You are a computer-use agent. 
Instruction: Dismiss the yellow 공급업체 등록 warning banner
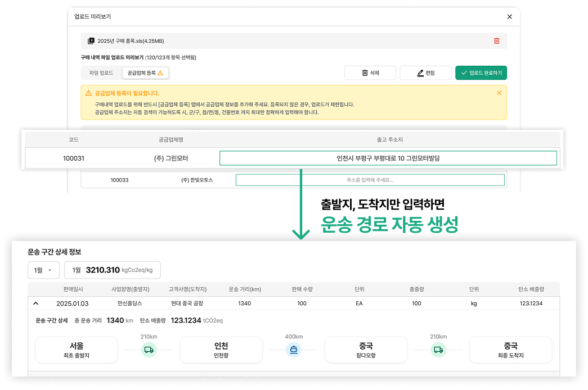point(499,93)
